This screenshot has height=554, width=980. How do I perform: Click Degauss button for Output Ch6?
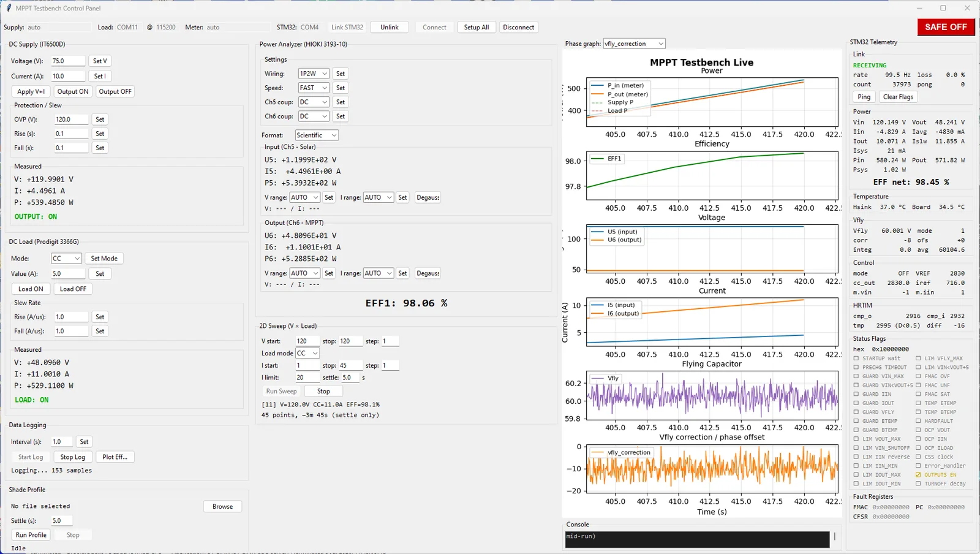coord(428,273)
